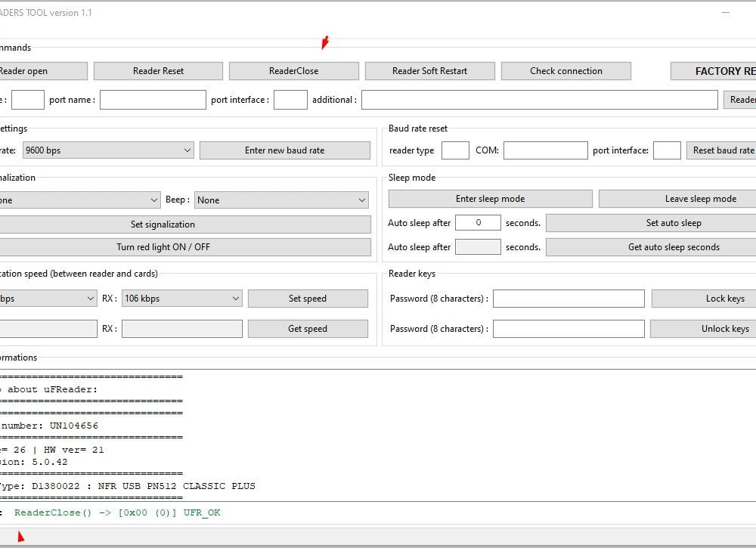Open the Beep None dropdown
This screenshot has width=756, height=548.
[x=281, y=200]
